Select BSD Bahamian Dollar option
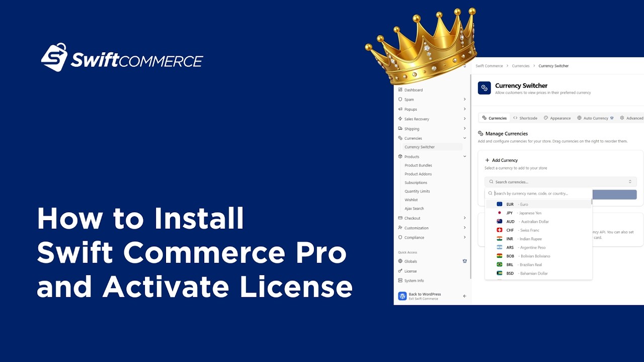The image size is (644, 362). 538,274
